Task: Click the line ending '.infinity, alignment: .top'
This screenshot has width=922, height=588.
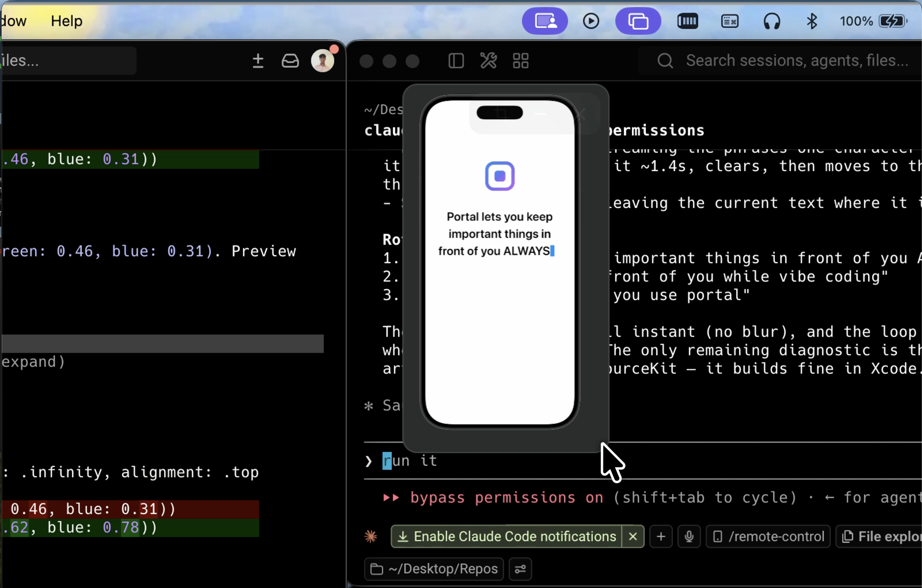Action: 131,472
